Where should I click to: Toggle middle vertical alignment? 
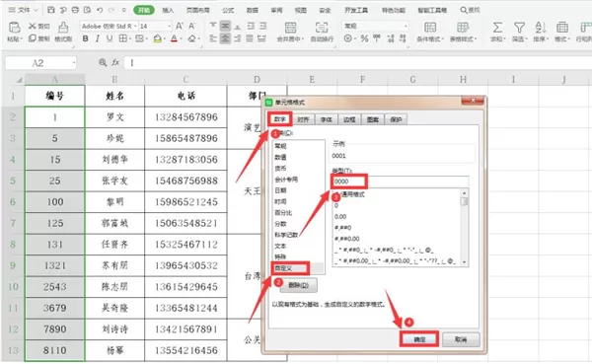coord(225,26)
